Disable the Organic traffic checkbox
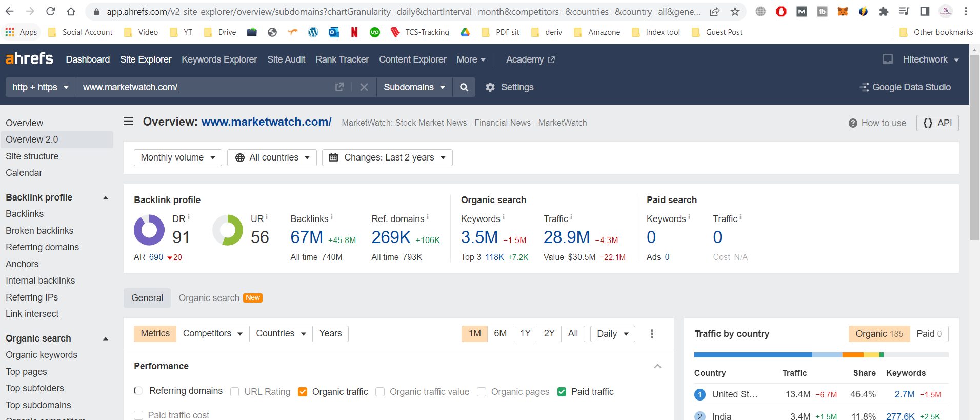The height and width of the screenshot is (420, 980). [x=303, y=392]
